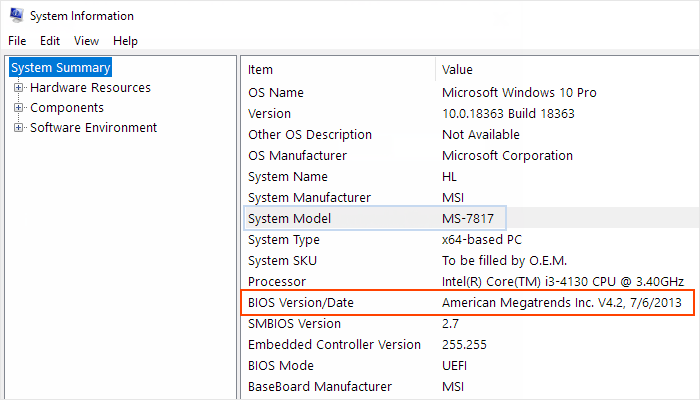Click the SMBIOS value 2.7
This screenshot has height=400, width=700.
[x=450, y=323]
